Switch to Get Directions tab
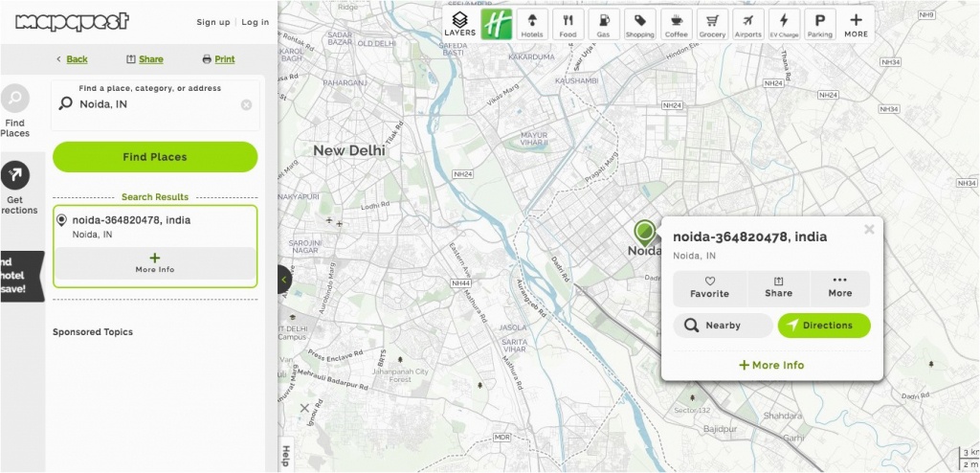 [16, 189]
